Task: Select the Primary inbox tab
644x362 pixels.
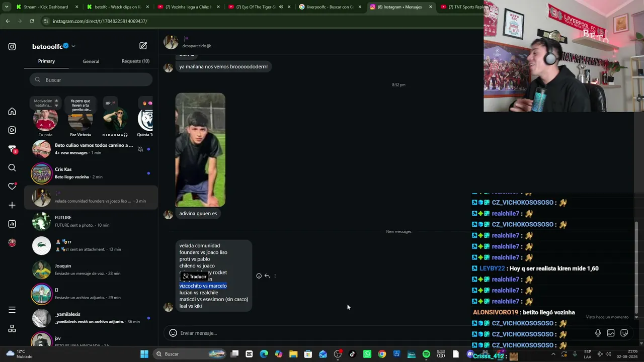Action: click(46, 61)
